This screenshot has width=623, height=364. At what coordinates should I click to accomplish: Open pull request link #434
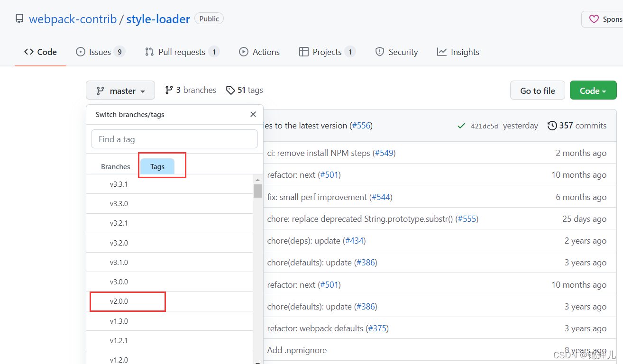[x=354, y=241]
